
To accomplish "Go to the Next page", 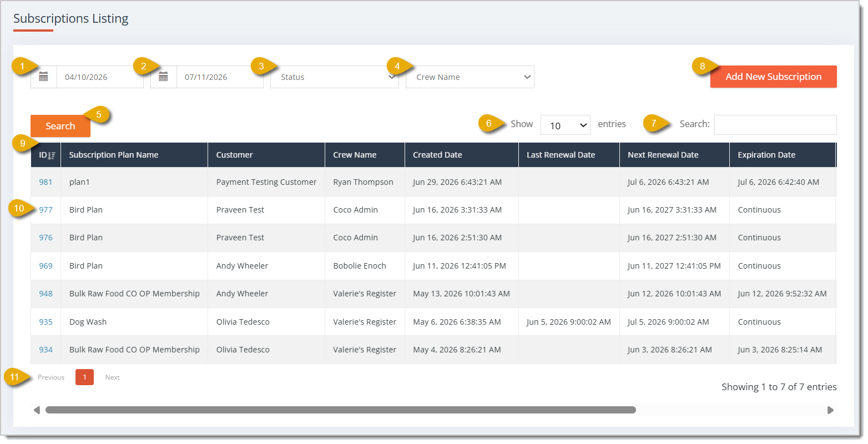I will click(113, 377).
